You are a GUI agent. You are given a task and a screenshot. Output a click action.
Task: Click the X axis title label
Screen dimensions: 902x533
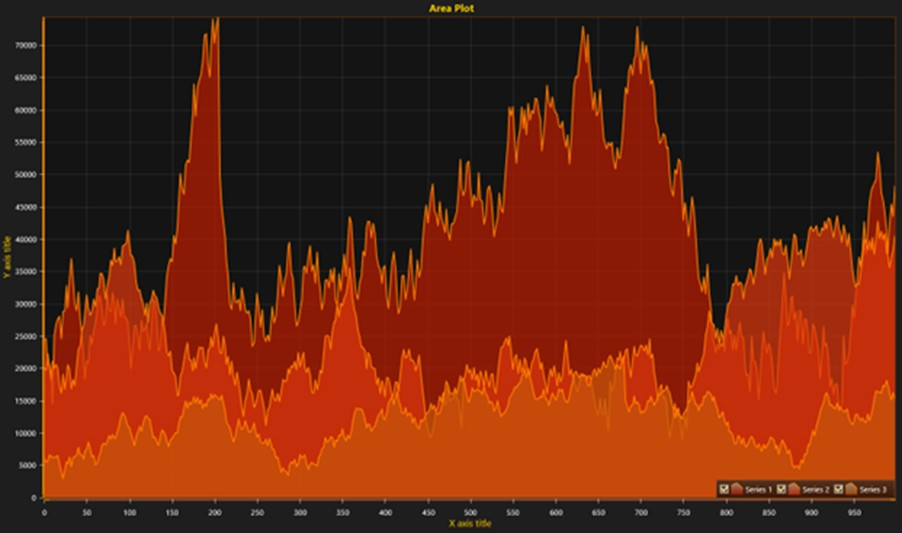pyautogui.click(x=470, y=524)
